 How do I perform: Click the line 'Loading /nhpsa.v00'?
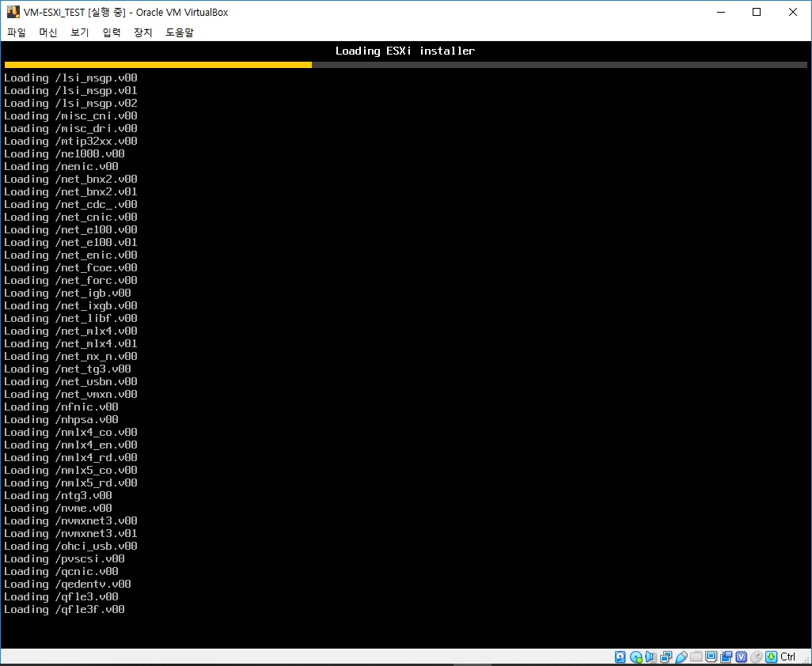coord(61,420)
